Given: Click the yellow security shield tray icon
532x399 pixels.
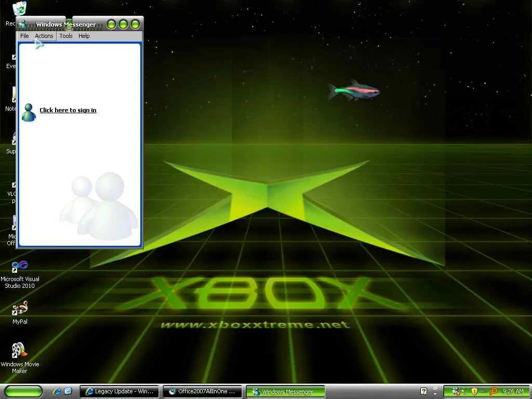Looking at the screenshot, I should tap(474, 392).
